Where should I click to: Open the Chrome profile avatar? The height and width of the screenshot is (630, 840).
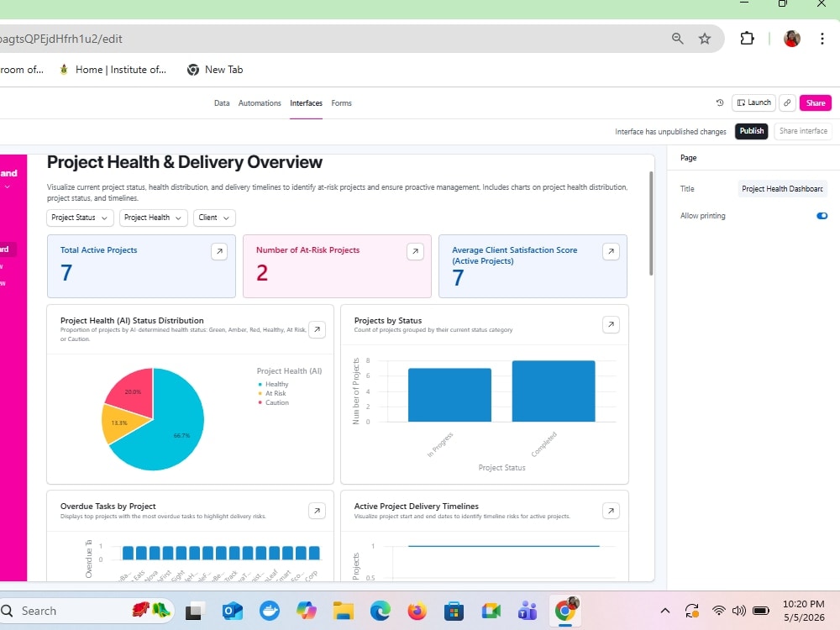[x=792, y=39]
